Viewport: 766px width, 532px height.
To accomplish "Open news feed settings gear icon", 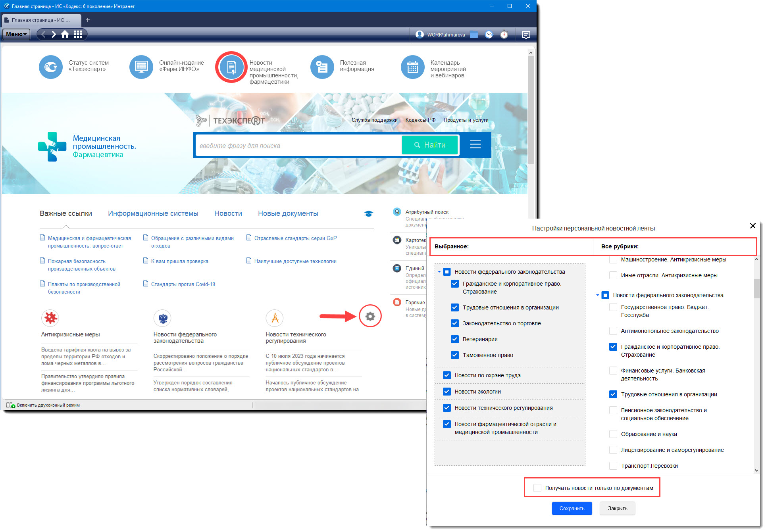I will [370, 316].
